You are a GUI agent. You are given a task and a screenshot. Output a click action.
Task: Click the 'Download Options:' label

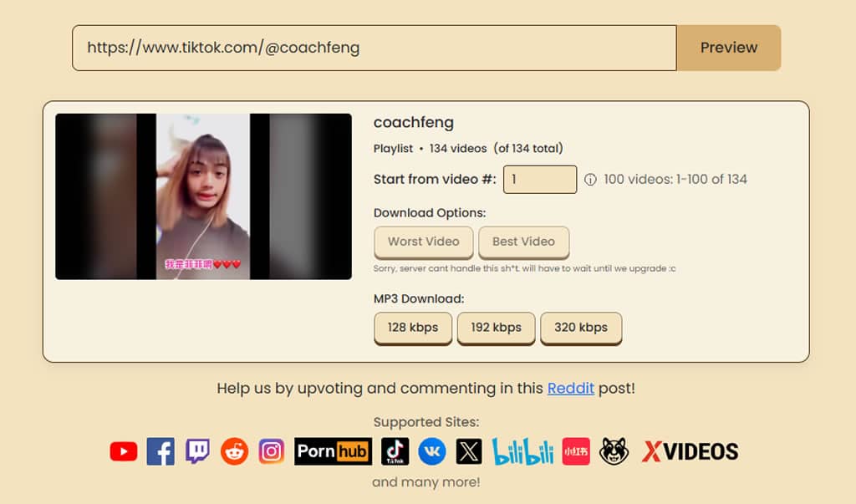click(430, 213)
